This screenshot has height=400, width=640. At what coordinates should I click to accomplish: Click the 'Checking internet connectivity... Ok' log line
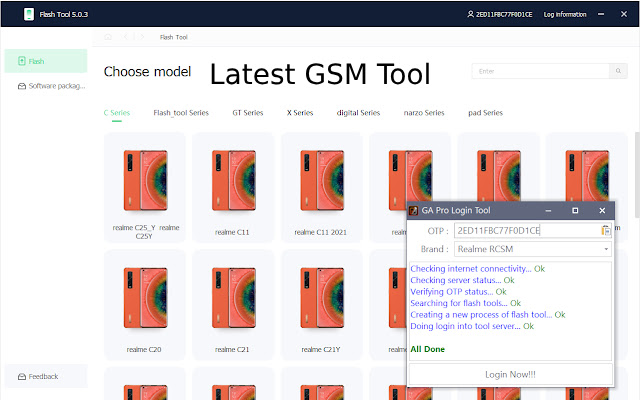point(478,269)
